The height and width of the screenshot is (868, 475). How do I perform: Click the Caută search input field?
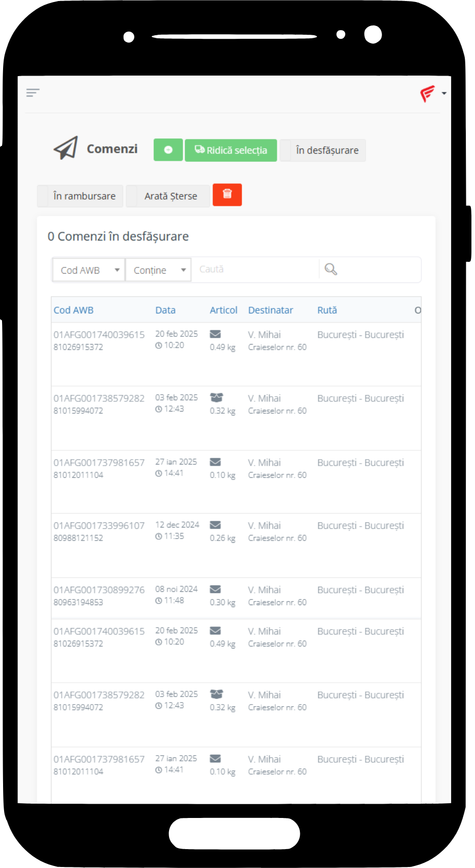255,270
